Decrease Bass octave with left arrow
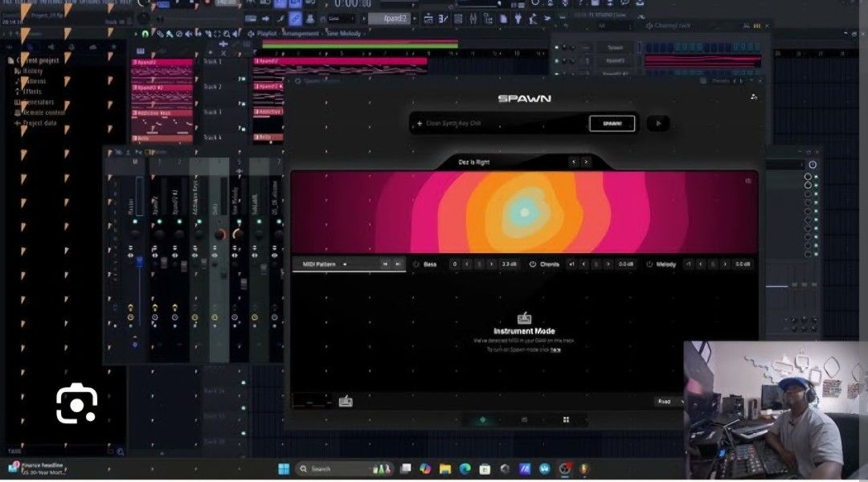Screen dimensions: 868x482 click(x=467, y=264)
